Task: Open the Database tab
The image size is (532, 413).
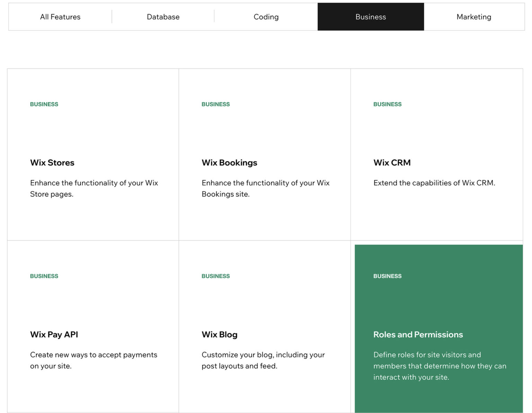Action: tap(163, 17)
